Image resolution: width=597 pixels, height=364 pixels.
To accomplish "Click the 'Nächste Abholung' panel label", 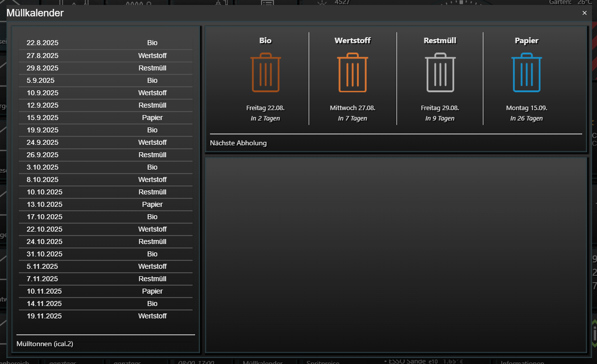I will [x=238, y=143].
